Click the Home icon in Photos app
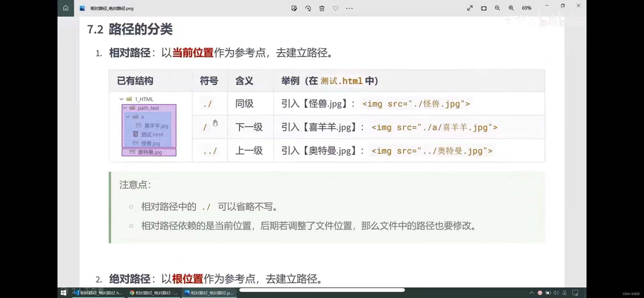 click(66, 8)
